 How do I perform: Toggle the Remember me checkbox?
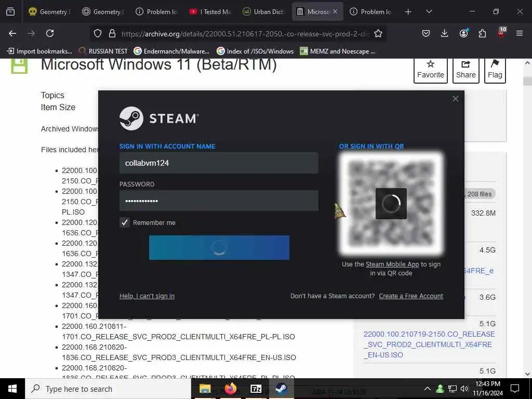[125, 222]
